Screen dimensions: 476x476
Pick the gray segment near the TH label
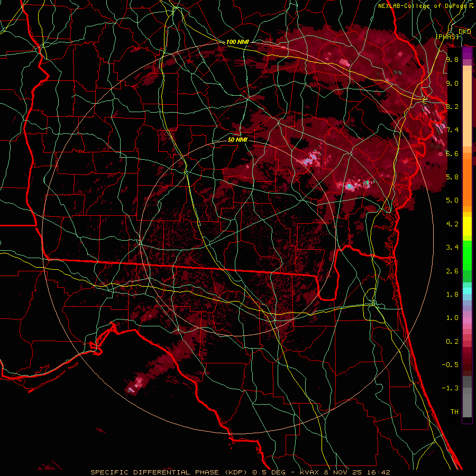click(467, 405)
